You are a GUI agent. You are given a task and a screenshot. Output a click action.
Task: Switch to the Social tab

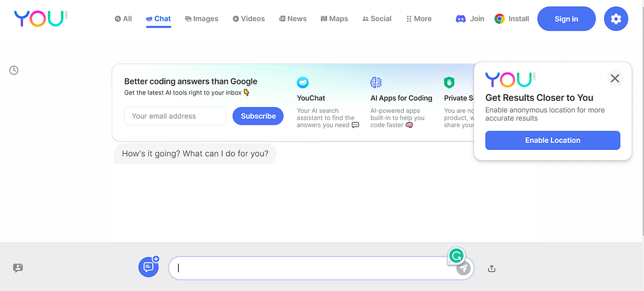pos(377,18)
